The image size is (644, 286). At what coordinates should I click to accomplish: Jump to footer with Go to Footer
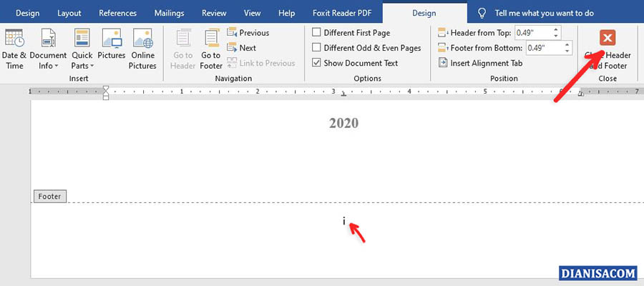[211, 49]
